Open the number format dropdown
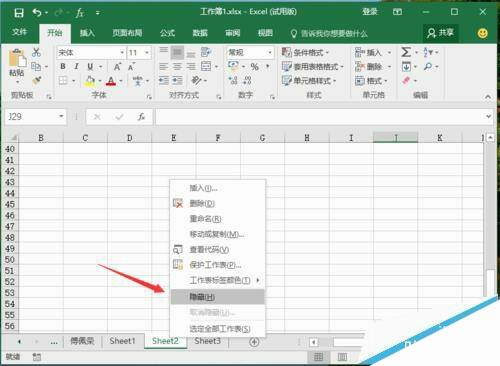500x366 pixels. pyautogui.click(x=270, y=53)
